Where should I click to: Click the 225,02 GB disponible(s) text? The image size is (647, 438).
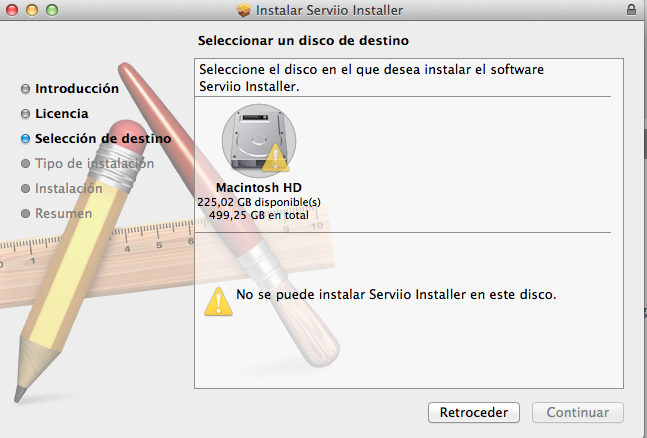(258, 201)
